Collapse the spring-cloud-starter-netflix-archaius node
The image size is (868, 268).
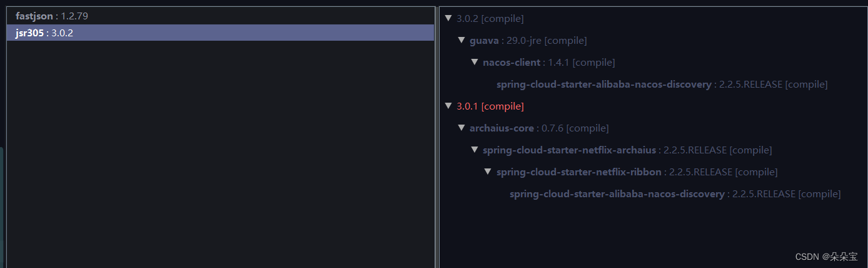pos(474,150)
